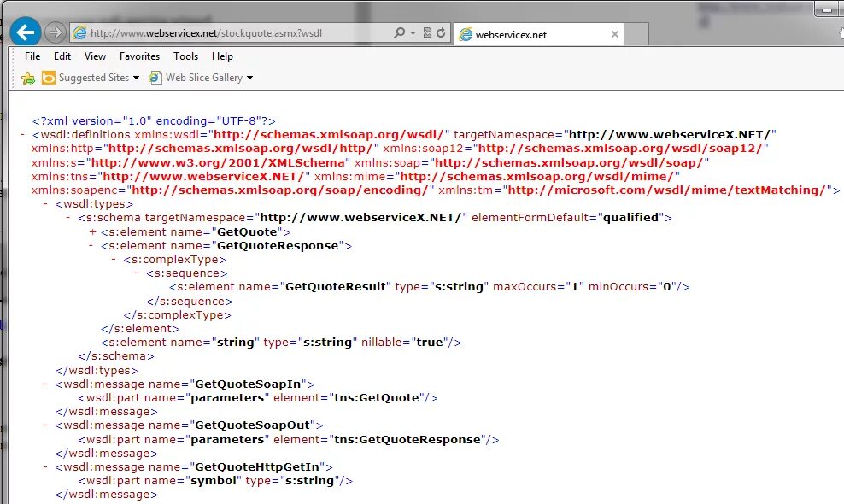Screen dimensions: 844x504
Task: Click the maxOccurs attribute value 1
Action: pyautogui.click(x=574, y=286)
